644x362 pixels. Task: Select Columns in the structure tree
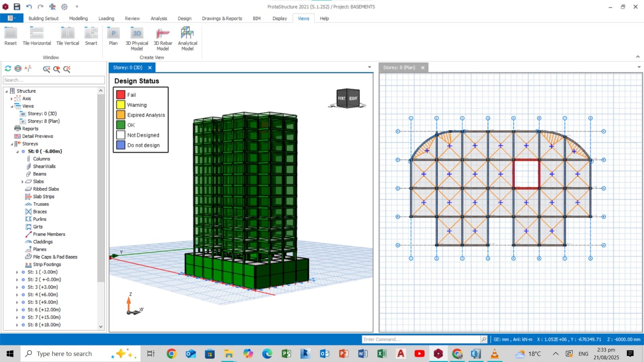coord(41,159)
